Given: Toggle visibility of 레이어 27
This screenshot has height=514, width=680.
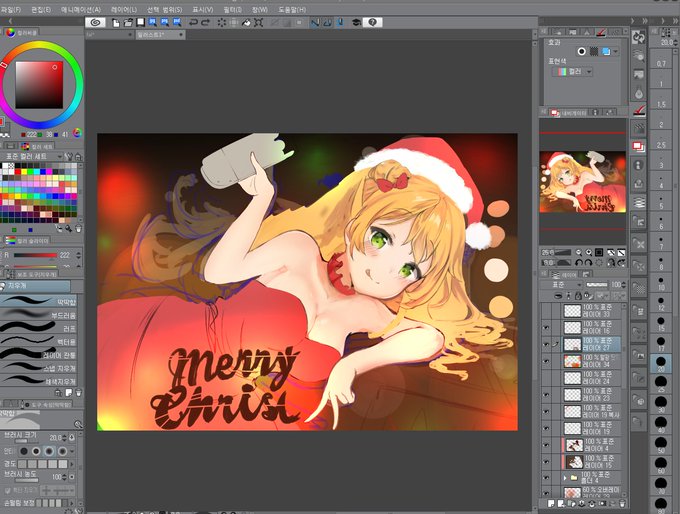Looking at the screenshot, I should coord(546,344).
